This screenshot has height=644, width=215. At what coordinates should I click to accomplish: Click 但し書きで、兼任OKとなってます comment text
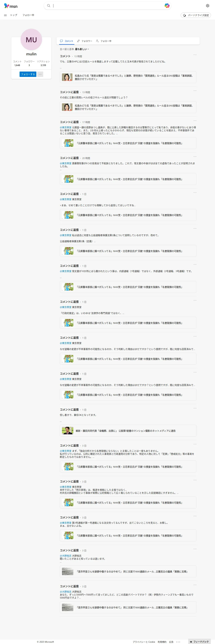[78, 415]
